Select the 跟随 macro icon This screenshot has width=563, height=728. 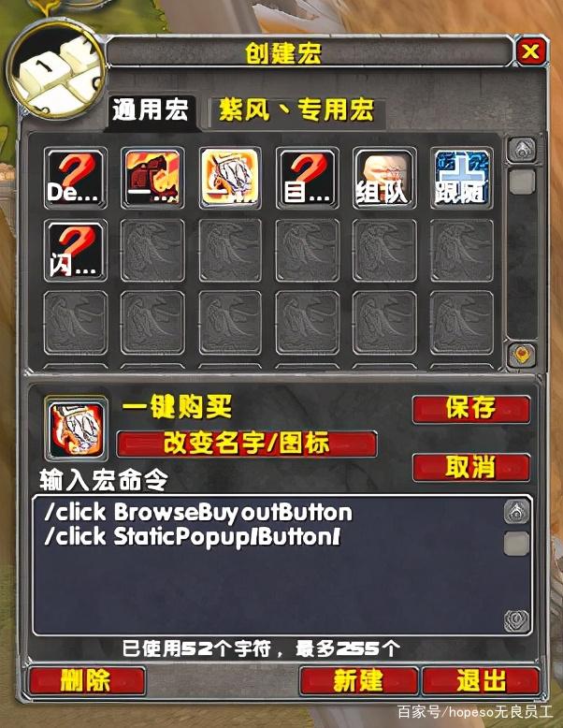(461, 178)
